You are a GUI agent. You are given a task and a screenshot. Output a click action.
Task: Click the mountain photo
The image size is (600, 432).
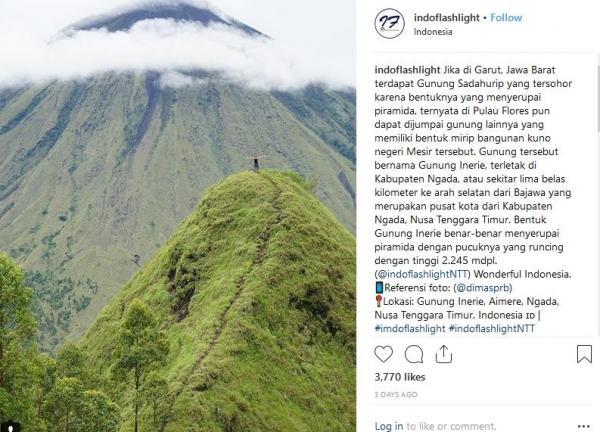178,216
